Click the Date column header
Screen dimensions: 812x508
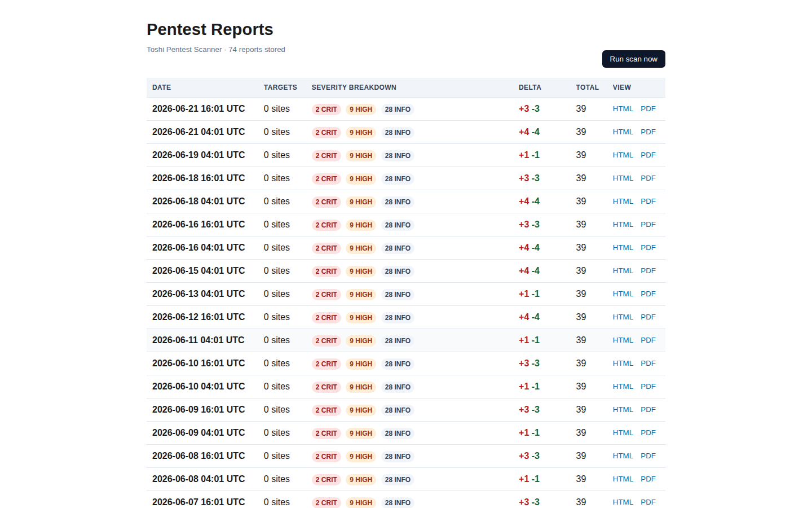tap(161, 87)
